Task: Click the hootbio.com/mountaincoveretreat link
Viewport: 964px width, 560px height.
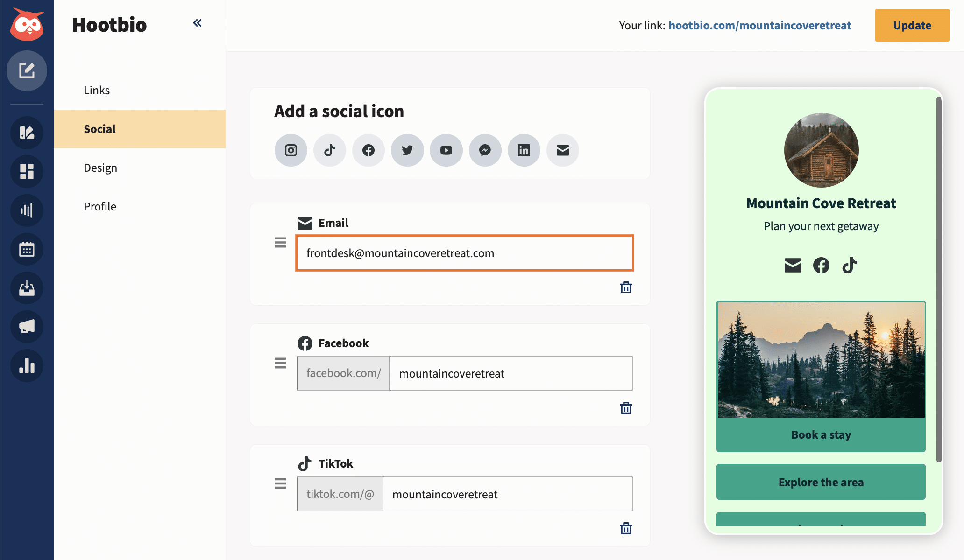Action: (760, 25)
